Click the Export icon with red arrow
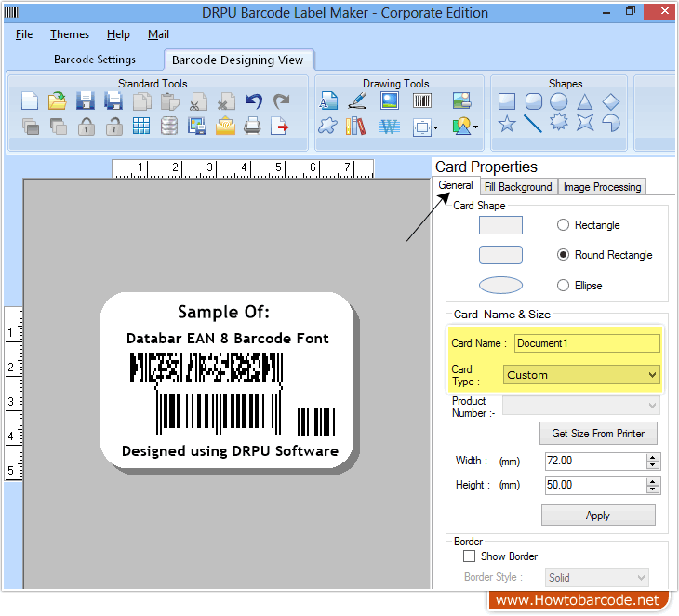The height and width of the screenshot is (616, 679). click(280, 127)
